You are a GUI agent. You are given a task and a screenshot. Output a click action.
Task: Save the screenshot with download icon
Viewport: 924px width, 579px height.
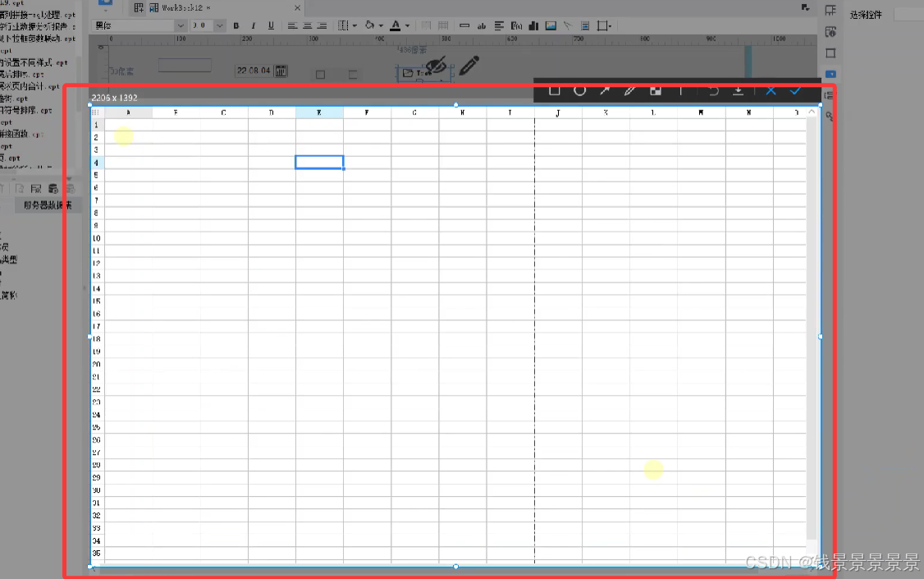738,90
